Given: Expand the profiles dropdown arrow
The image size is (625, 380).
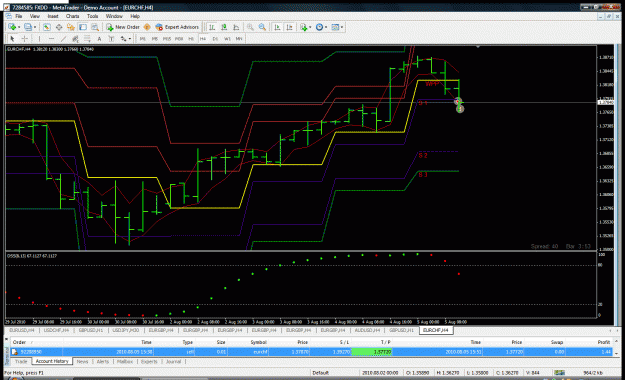Looking at the screenshot, I should click(x=35, y=28).
